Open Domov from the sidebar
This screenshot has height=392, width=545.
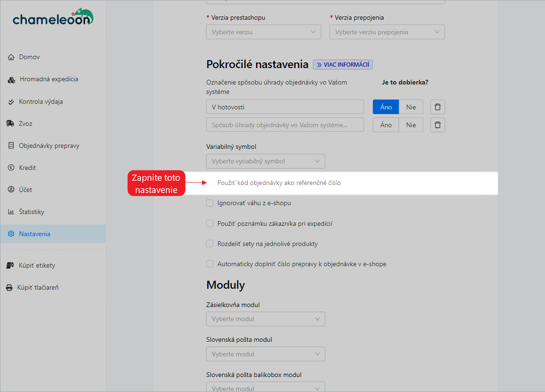(x=11, y=57)
